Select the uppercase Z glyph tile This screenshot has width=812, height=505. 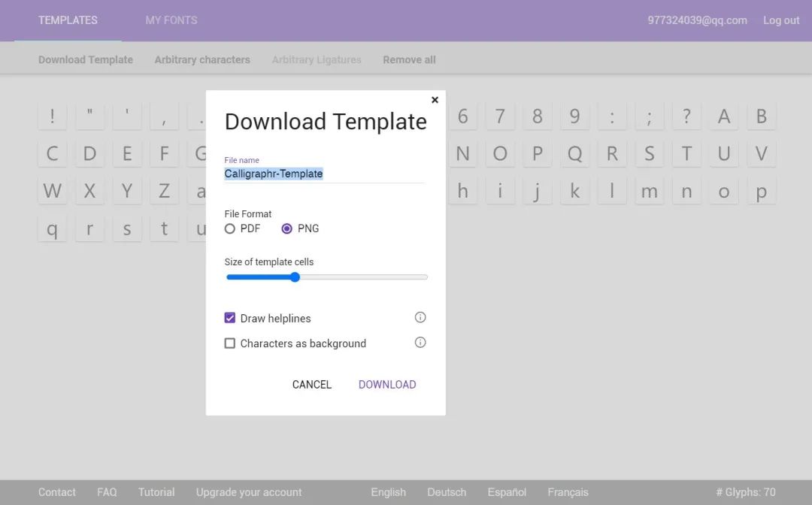164,191
